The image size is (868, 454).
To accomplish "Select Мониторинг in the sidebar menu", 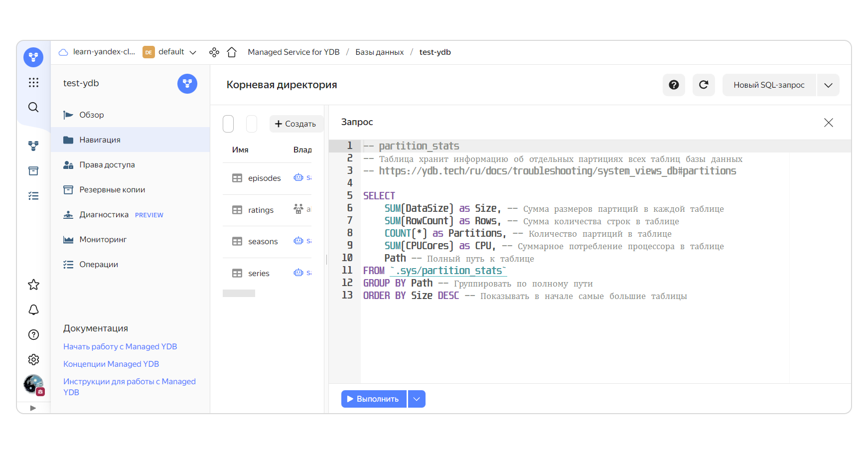I will [x=103, y=240].
